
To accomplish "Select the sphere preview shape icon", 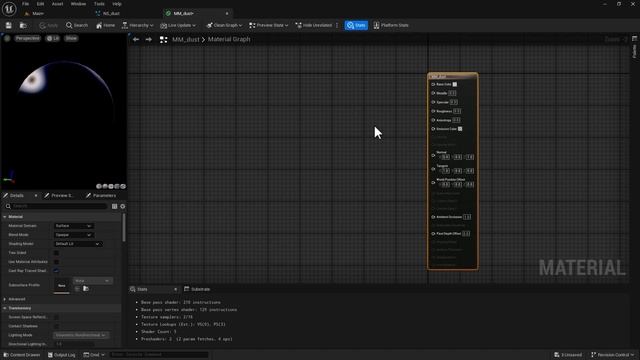I will [105, 186].
